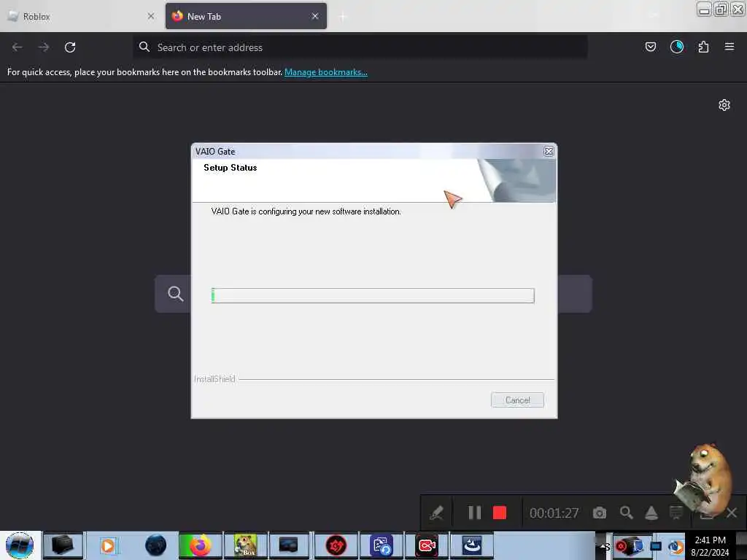Go back to the previous page

(18, 47)
